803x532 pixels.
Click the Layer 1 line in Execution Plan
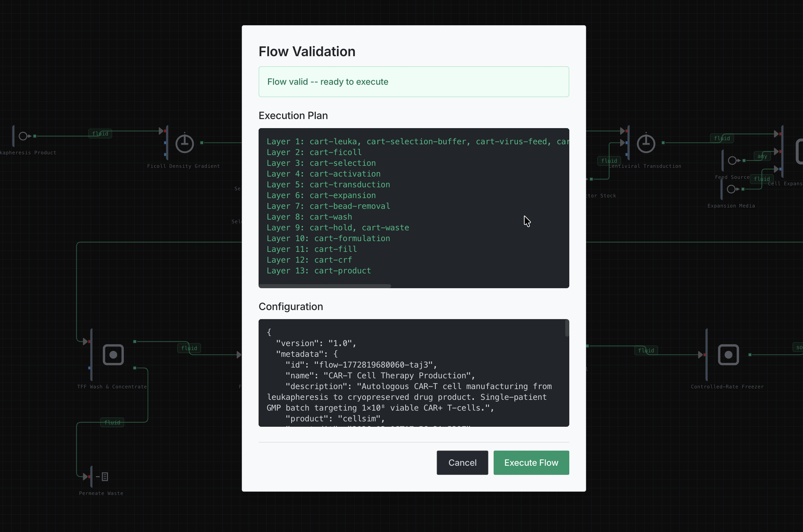(418, 141)
